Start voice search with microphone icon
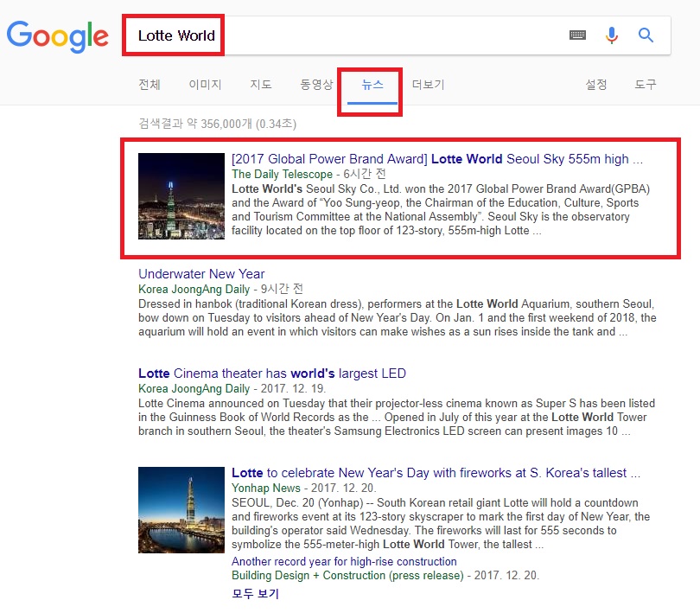This screenshot has width=700, height=613. [612, 35]
